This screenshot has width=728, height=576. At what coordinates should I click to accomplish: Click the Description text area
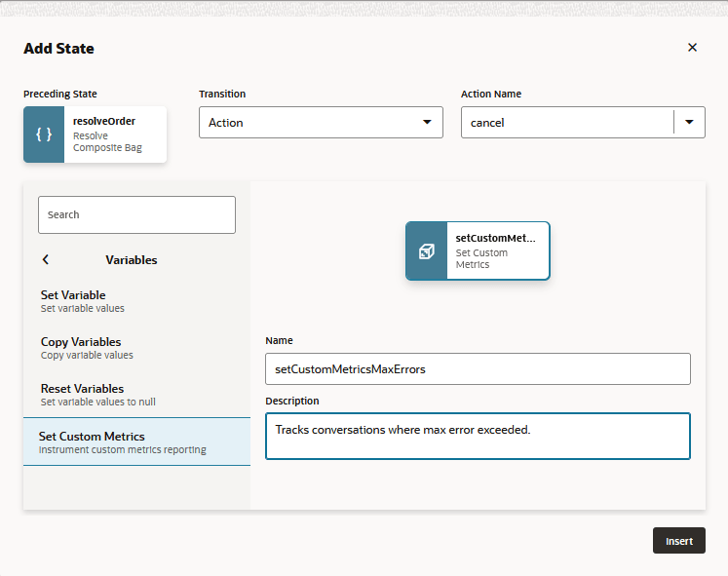point(478,437)
